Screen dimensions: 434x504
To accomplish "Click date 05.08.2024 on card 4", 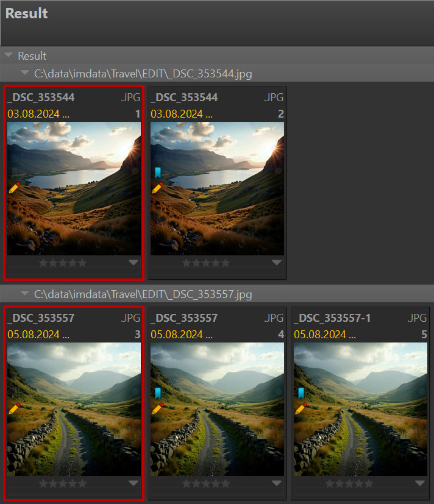I will pyautogui.click(x=177, y=335).
